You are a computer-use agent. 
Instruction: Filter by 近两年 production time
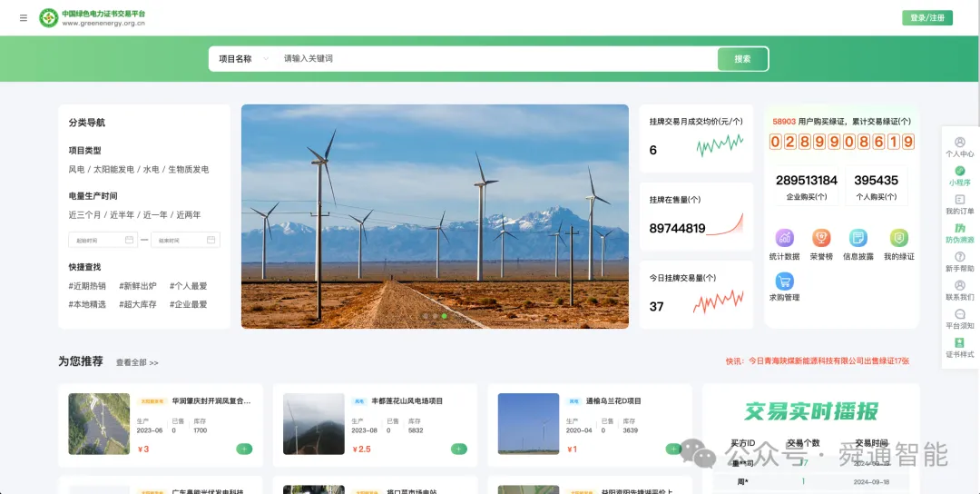(189, 214)
